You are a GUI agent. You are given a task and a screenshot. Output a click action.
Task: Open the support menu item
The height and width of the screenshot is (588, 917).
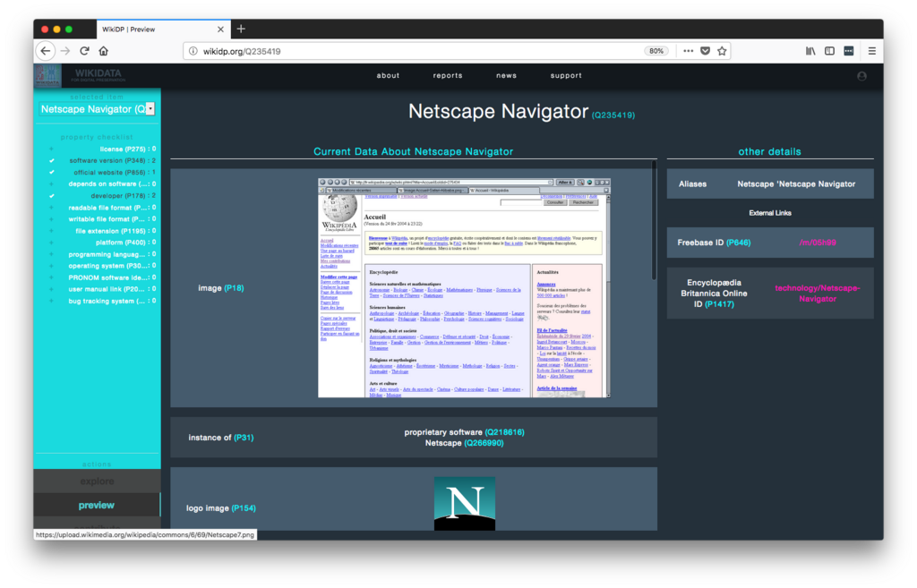(566, 75)
